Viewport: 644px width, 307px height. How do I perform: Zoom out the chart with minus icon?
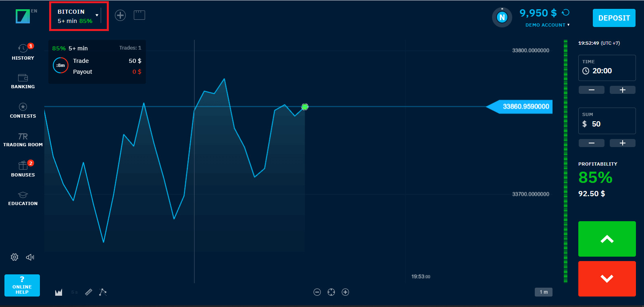317,292
